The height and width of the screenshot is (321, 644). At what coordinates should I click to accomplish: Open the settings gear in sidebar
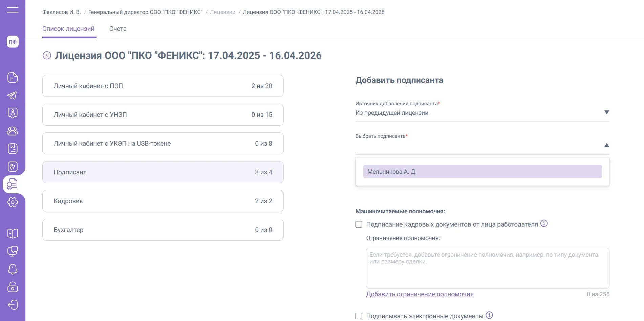13,202
